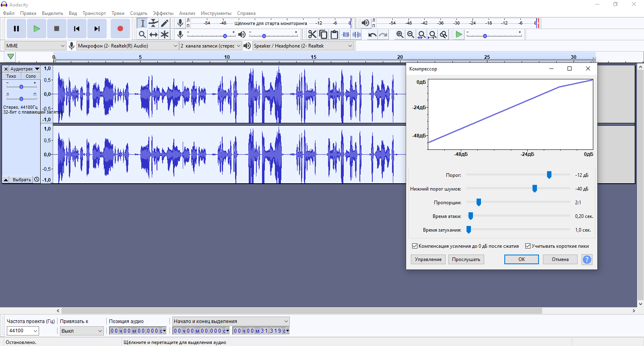The width and height of the screenshot is (644, 346).
Task: Click the Fit project to width icon
Action: 432,35
